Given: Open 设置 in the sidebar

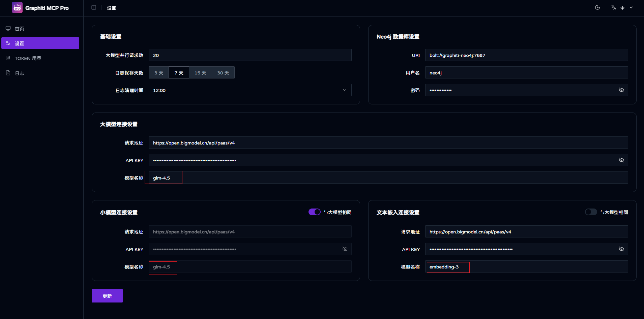Looking at the screenshot, I should tap(40, 43).
